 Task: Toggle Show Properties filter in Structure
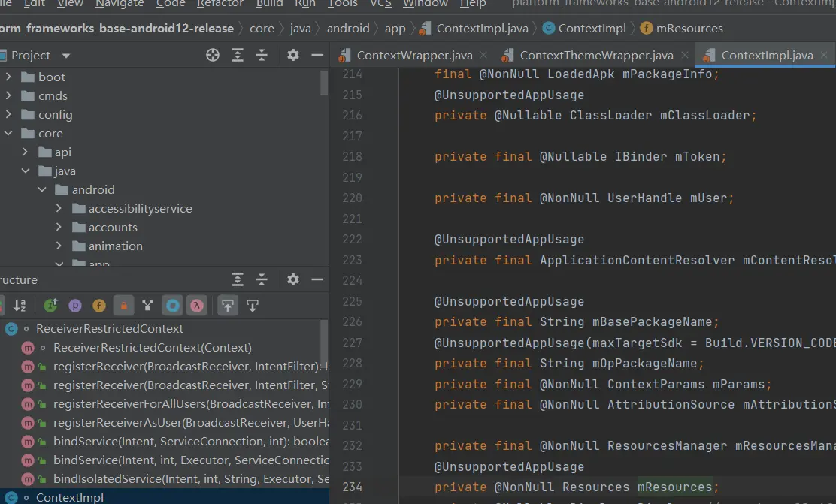(x=75, y=306)
